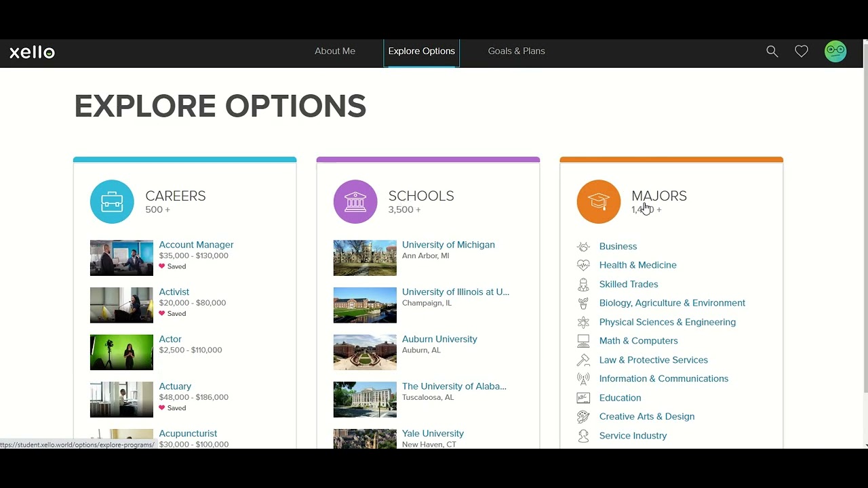Click the Information & Communications antenna icon

583,379
